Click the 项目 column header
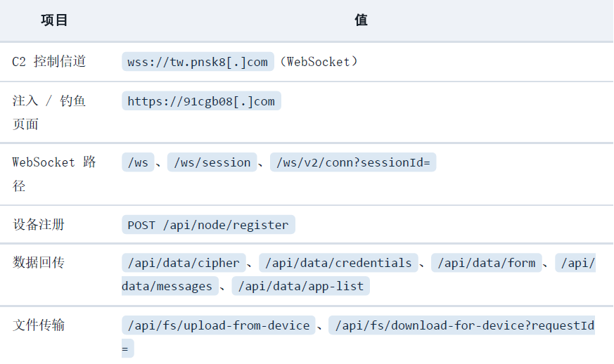 tap(54, 20)
